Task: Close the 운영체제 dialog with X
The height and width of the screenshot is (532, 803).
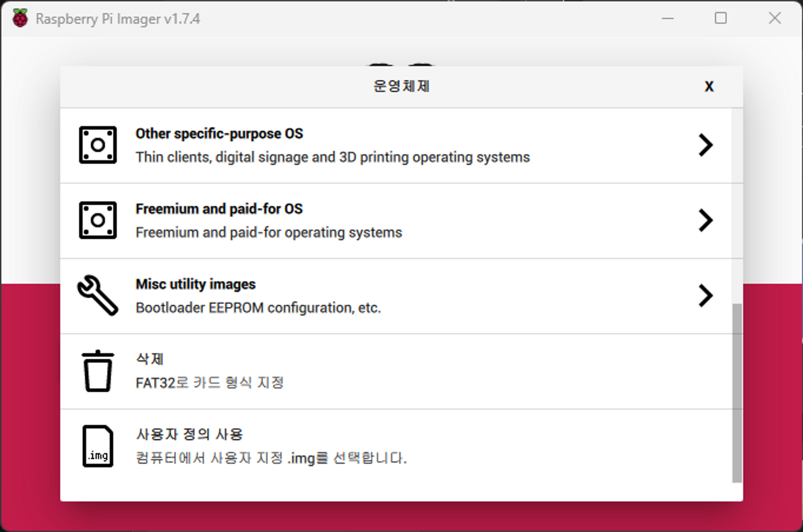Action: pos(709,87)
